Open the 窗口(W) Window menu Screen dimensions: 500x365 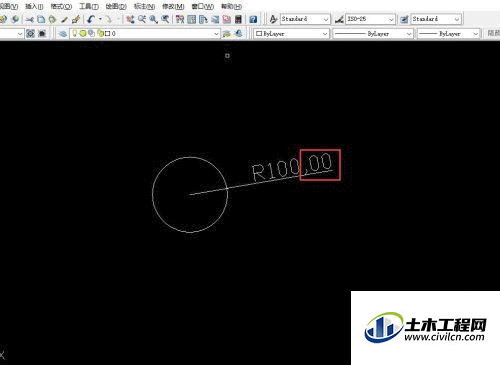203,6
